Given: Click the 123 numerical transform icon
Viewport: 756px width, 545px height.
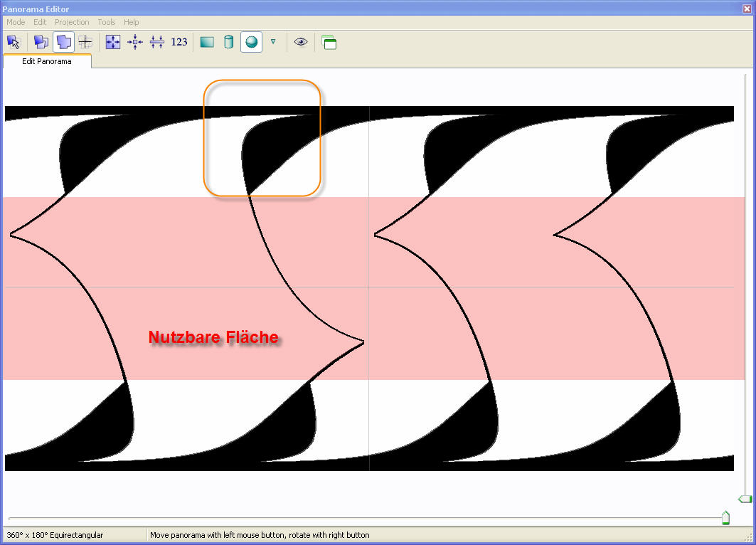Looking at the screenshot, I should 179,42.
